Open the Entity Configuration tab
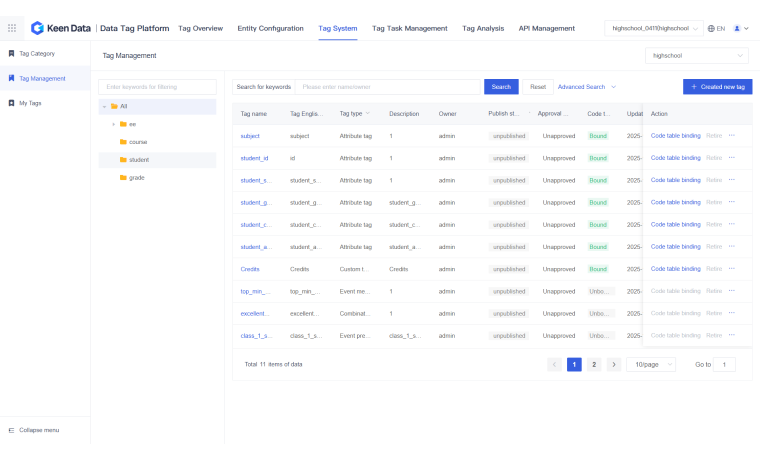760x460 pixels. 270,28
